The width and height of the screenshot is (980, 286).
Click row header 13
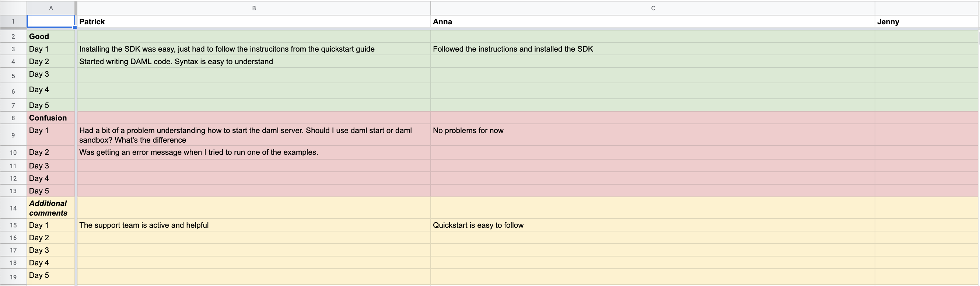13,191
